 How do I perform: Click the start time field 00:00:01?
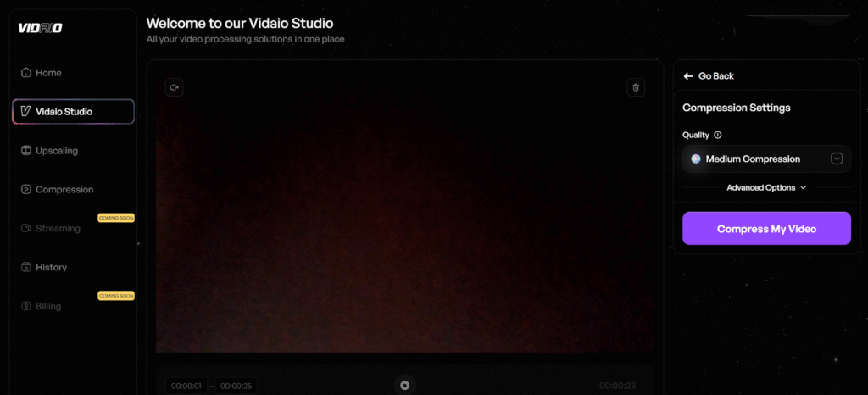point(186,386)
